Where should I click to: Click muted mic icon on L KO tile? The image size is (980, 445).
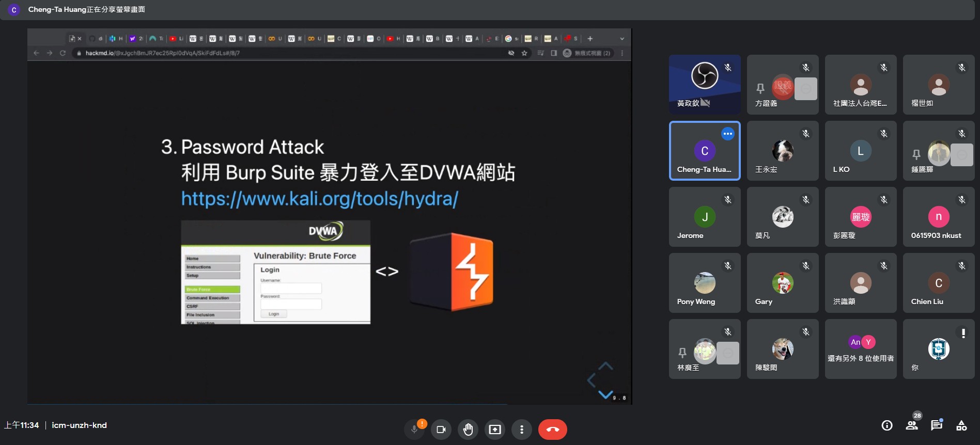(884, 134)
